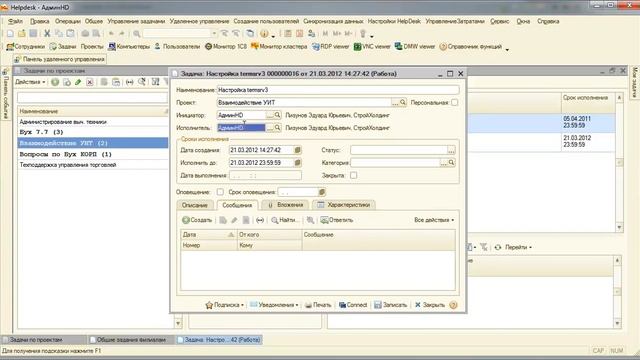Click the Connect button
Screen dimensions: 640x360
(353, 305)
